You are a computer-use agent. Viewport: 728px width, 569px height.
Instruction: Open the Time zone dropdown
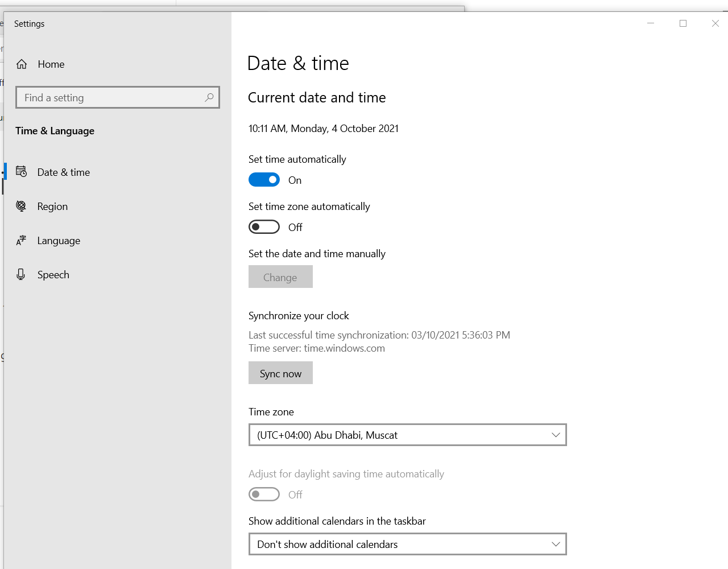point(408,435)
